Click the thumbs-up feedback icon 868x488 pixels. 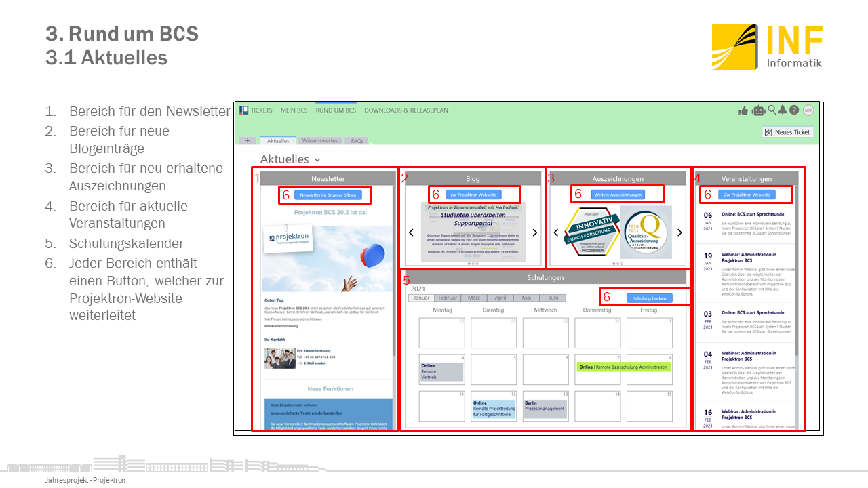coord(743,110)
